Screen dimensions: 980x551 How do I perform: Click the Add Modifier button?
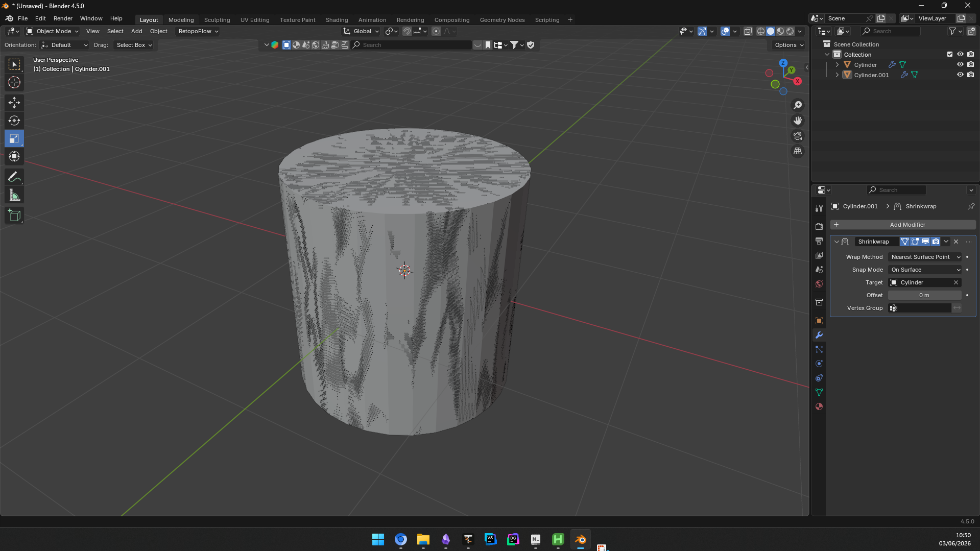(903, 225)
